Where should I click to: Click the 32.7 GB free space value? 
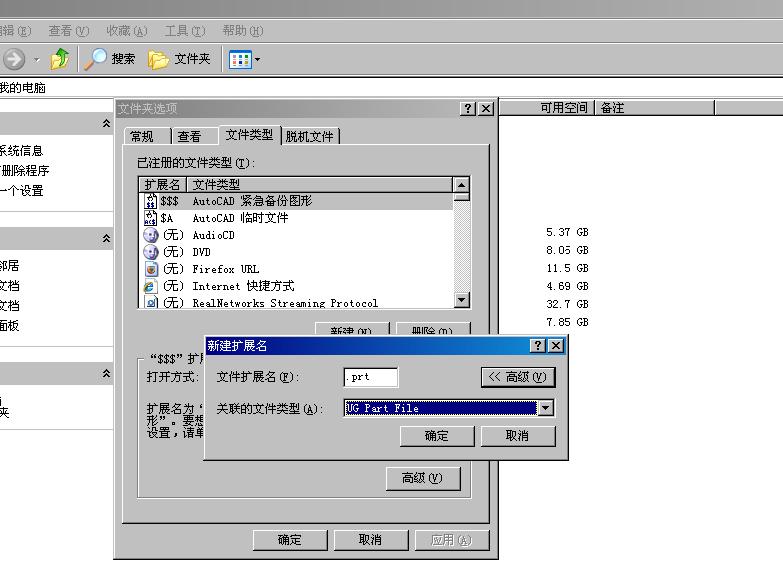(567, 304)
